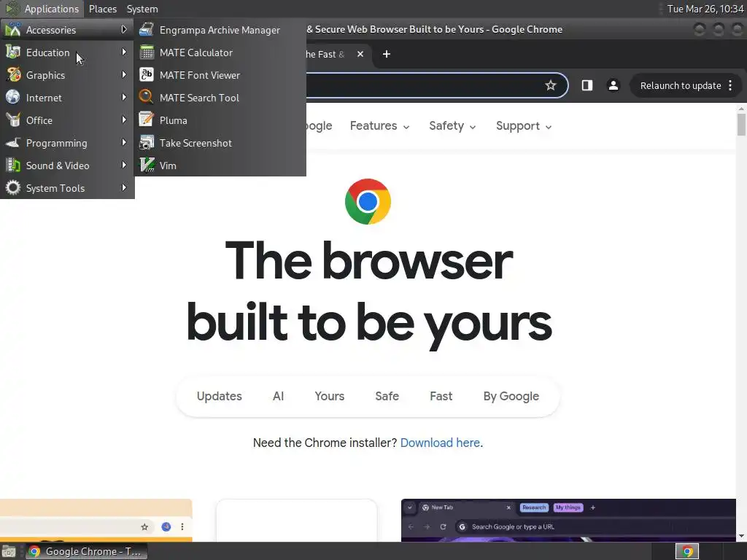Open Chrome's side panel icon

point(587,85)
